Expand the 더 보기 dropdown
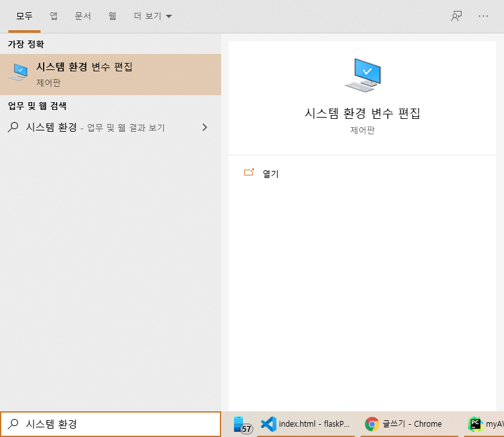Viewport: 504px width, 437px height. (153, 16)
